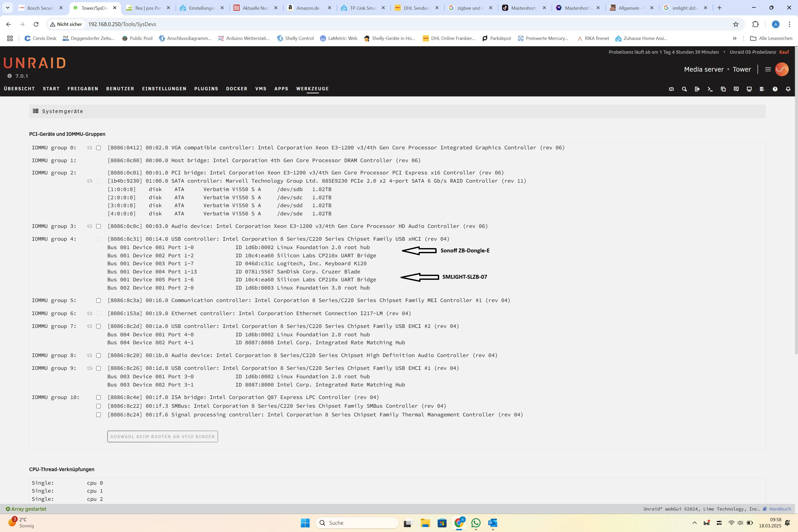Switch to the Amazon.de browser tab
This screenshot has width=798, height=532.
click(308, 8)
